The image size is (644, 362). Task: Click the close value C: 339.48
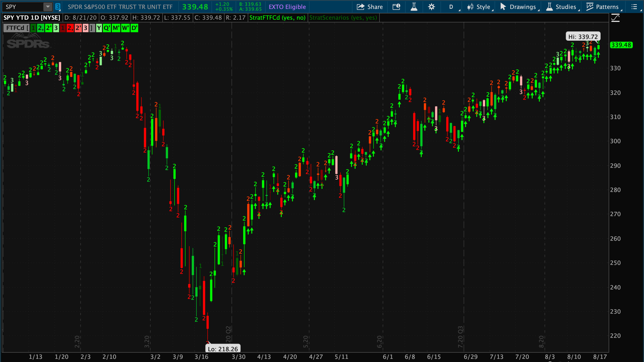208,18
